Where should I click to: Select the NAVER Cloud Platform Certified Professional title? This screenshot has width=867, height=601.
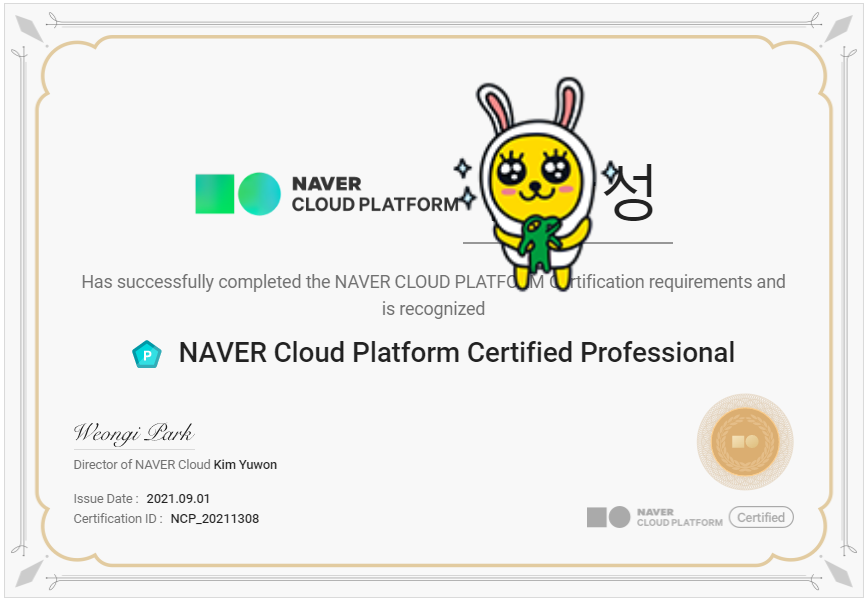coord(457,353)
